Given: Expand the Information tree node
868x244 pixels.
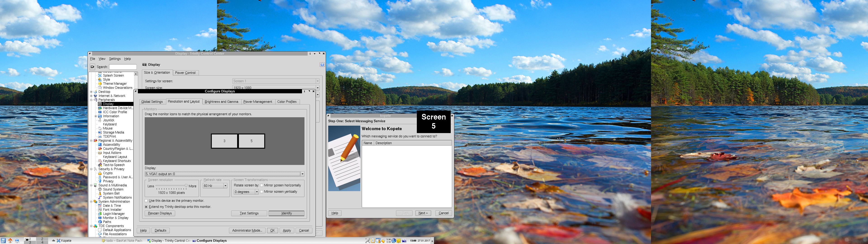Looking at the screenshot, I should pyautogui.click(x=96, y=116).
